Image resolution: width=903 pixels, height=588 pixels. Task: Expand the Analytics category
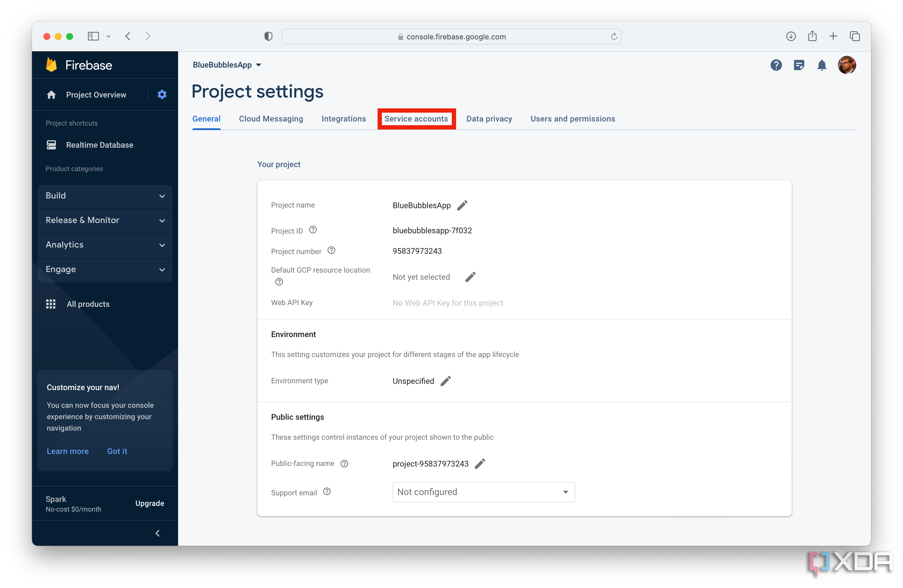point(105,245)
